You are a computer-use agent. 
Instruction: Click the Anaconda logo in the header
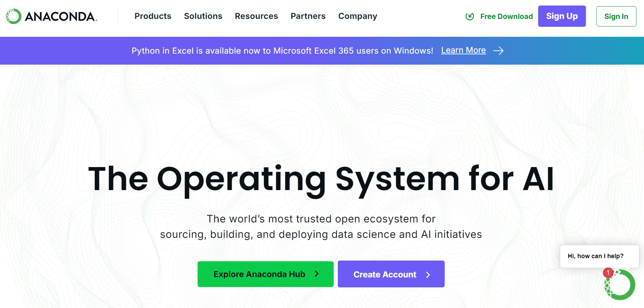[52, 16]
